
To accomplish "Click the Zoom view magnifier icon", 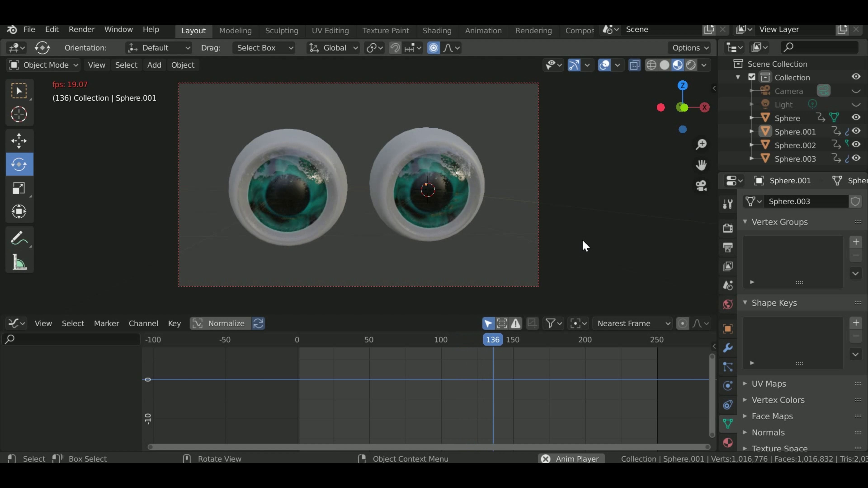I will pyautogui.click(x=701, y=145).
